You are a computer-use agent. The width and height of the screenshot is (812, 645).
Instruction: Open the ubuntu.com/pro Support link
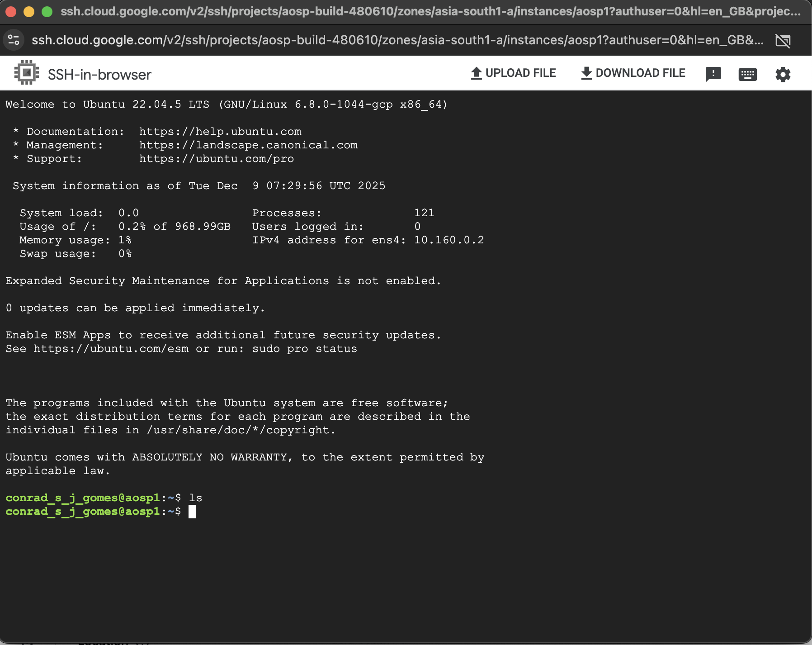pyautogui.click(x=217, y=158)
